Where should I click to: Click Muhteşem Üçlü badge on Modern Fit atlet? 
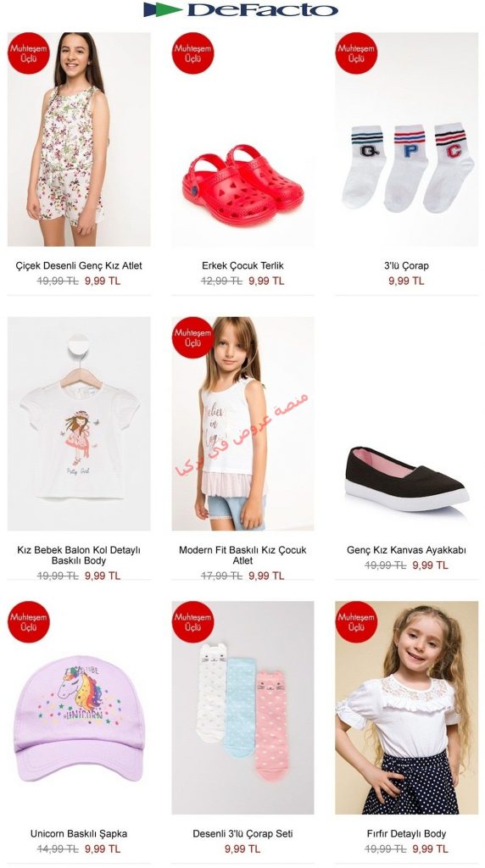(192, 337)
